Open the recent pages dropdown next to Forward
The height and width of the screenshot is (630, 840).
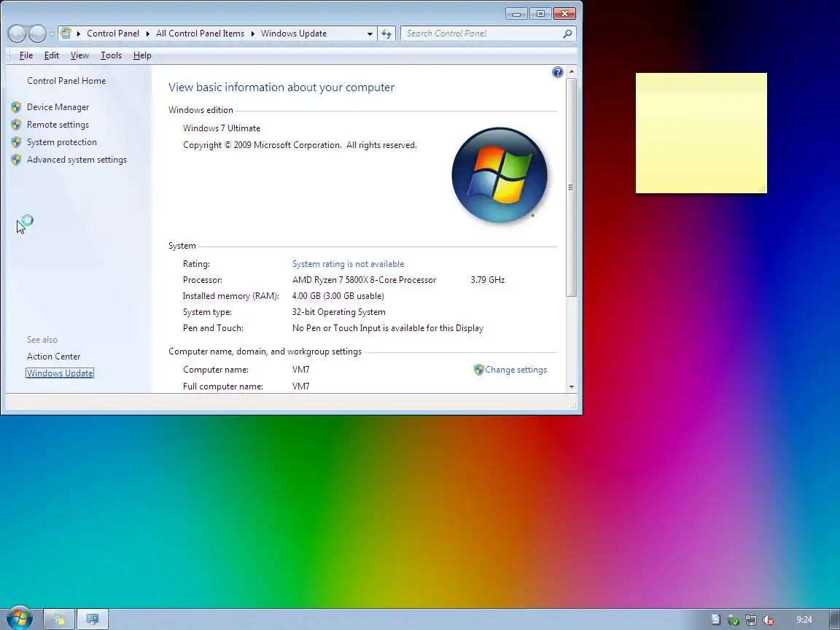coord(52,34)
